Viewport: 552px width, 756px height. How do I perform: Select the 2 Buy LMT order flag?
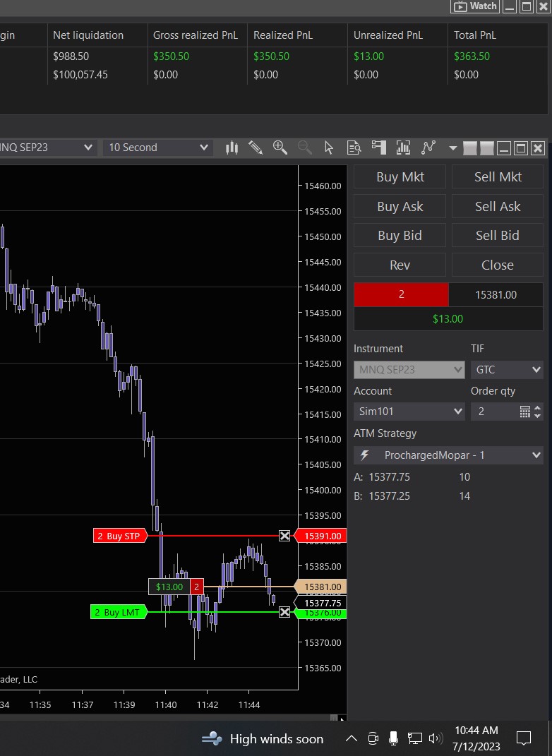tap(118, 612)
